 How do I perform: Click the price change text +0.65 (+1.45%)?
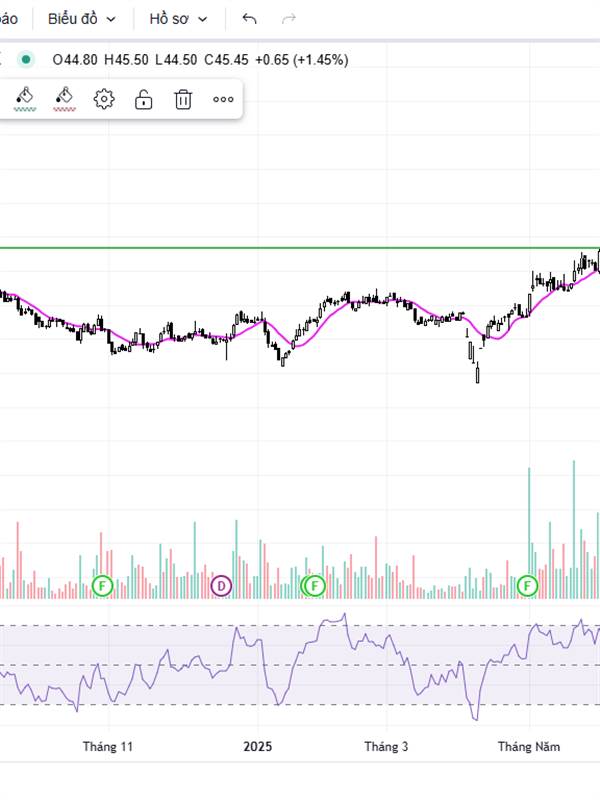coord(302,60)
